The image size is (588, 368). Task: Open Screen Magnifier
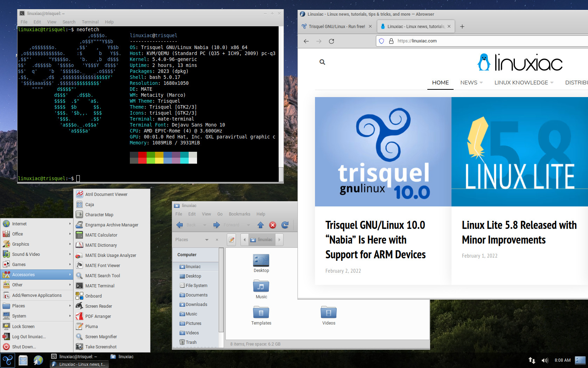point(112,336)
